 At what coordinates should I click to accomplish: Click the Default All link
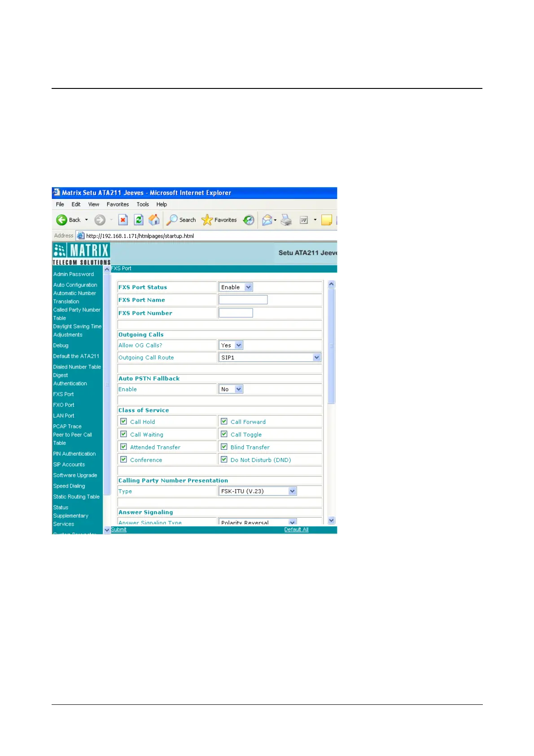[x=296, y=529]
